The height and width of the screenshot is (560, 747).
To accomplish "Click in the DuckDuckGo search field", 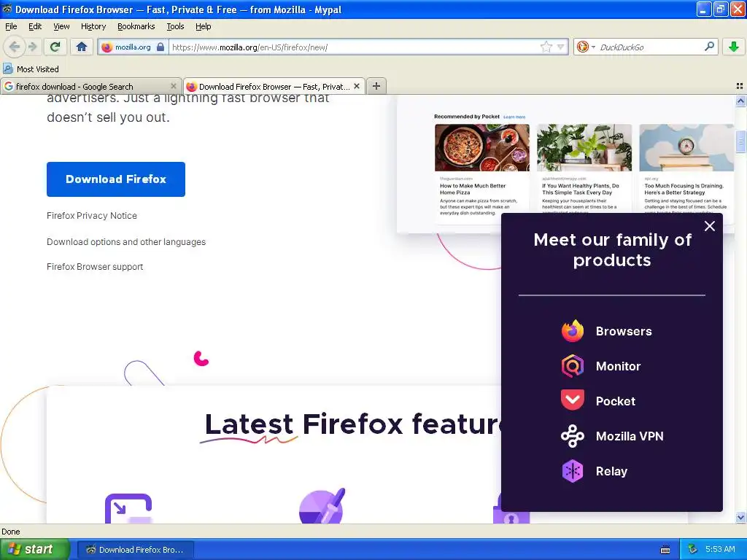I will pyautogui.click(x=650, y=47).
